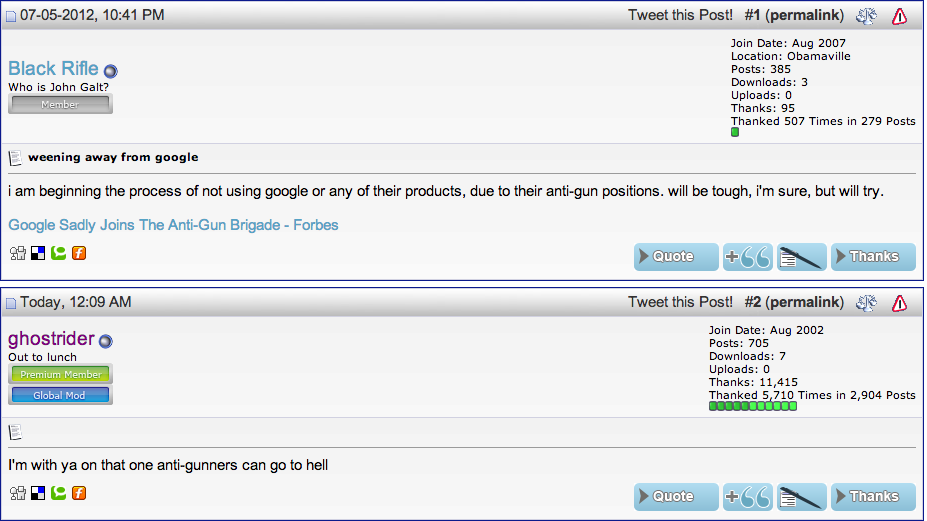Screen dimensions: 927x521
Task: Click ghostrider's green reputation bar
Action: click(x=752, y=407)
